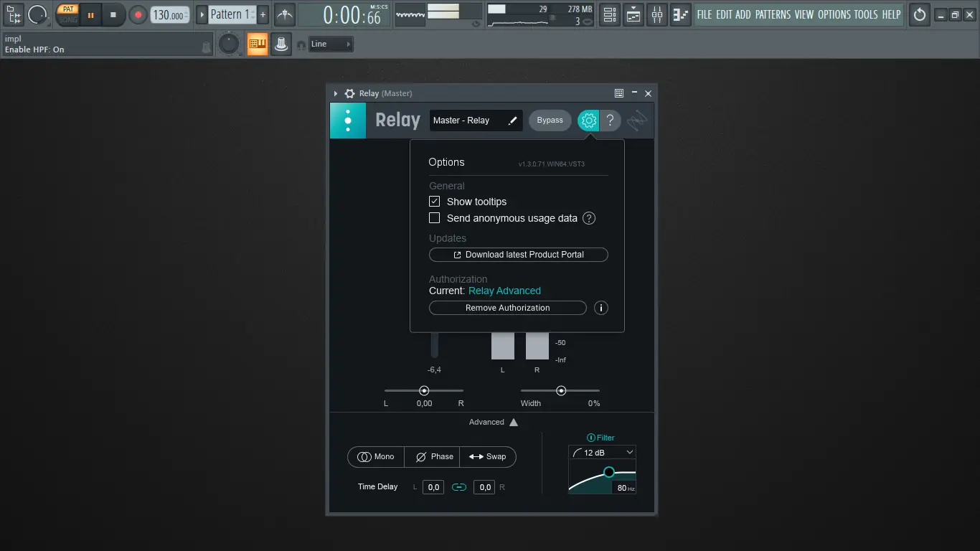Open Relay plugin settings gear in title bar

tap(349, 93)
